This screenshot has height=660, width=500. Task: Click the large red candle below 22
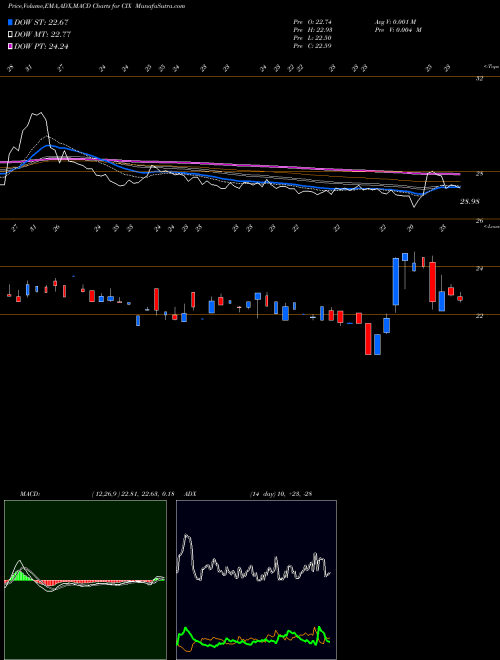pyautogui.click(x=368, y=339)
